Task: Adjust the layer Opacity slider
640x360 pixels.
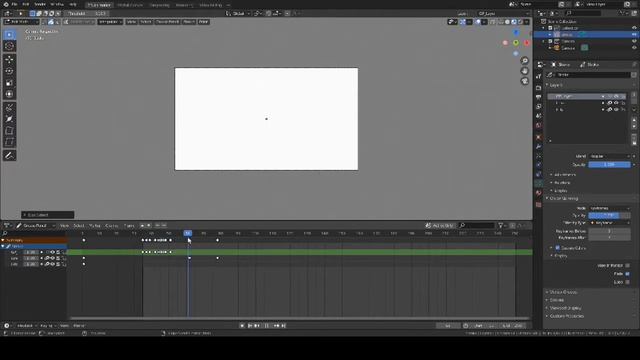Action: [x=609, y=164]
